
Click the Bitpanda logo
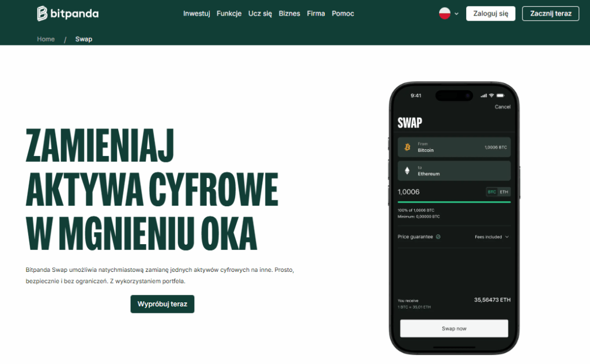coord(68,14)
